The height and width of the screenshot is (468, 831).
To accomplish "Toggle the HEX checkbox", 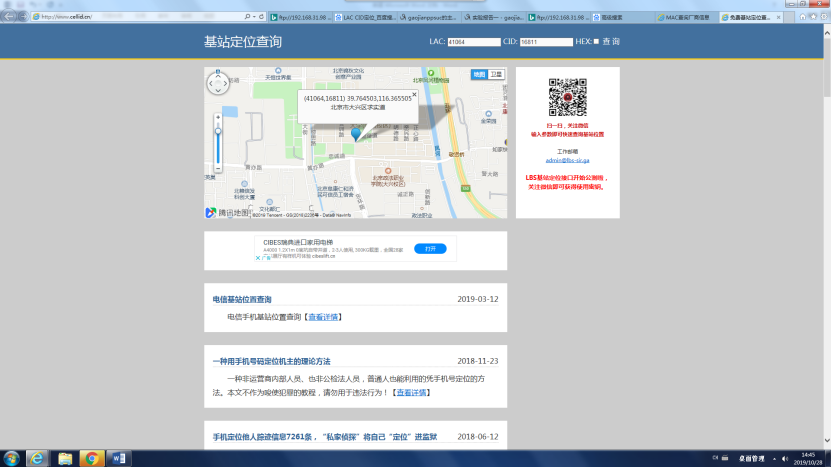I will click(x=596, y=41).
